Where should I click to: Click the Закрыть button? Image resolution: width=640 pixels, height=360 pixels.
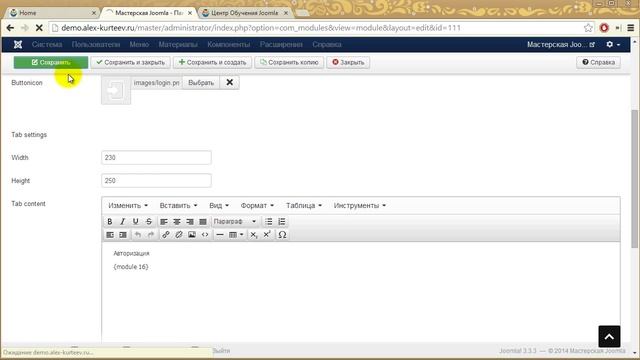[x=348, y=62]
